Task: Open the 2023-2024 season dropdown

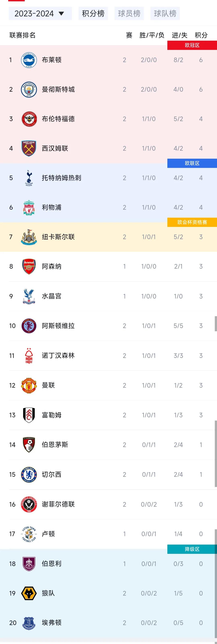Action: click(40, 13)
